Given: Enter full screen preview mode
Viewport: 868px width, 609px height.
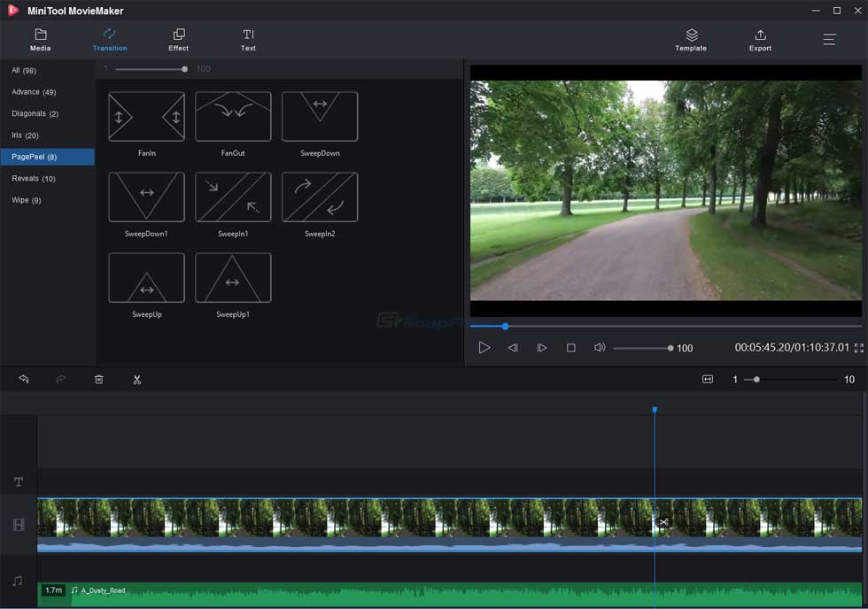Looking at the screenshot, I should (858, 348).
